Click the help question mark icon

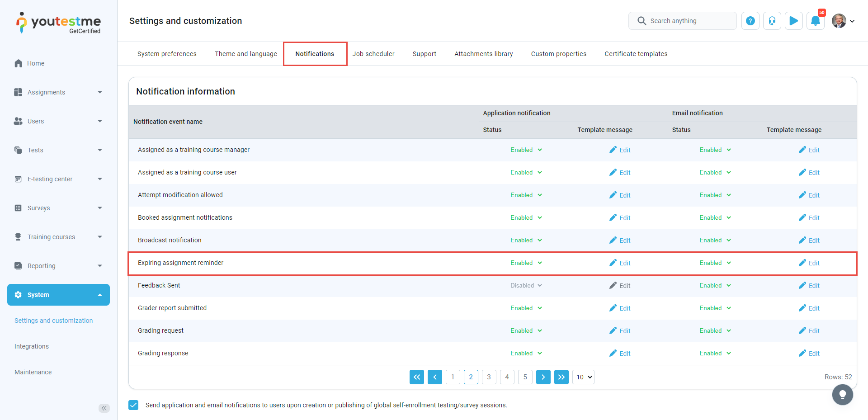750,21
